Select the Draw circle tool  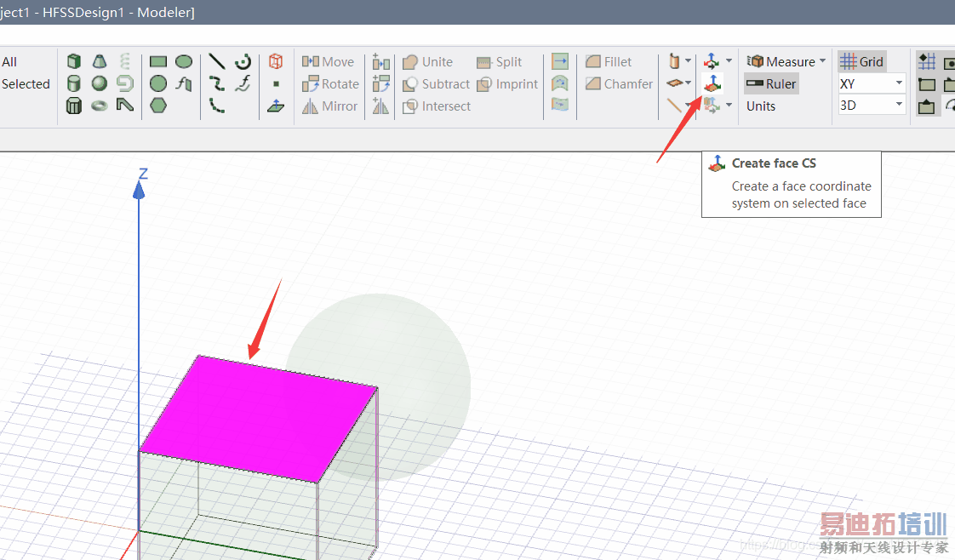click(158, 83)
